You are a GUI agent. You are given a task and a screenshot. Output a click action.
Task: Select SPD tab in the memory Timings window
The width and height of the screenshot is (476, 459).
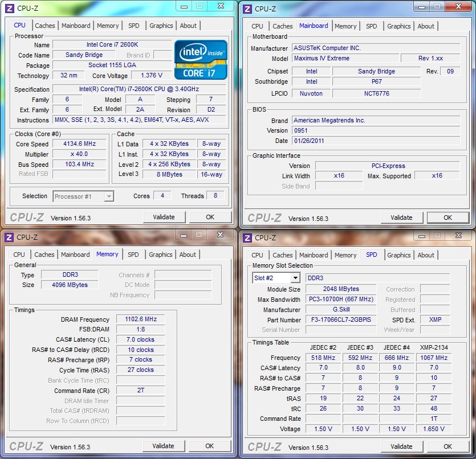tap(133, 255)
